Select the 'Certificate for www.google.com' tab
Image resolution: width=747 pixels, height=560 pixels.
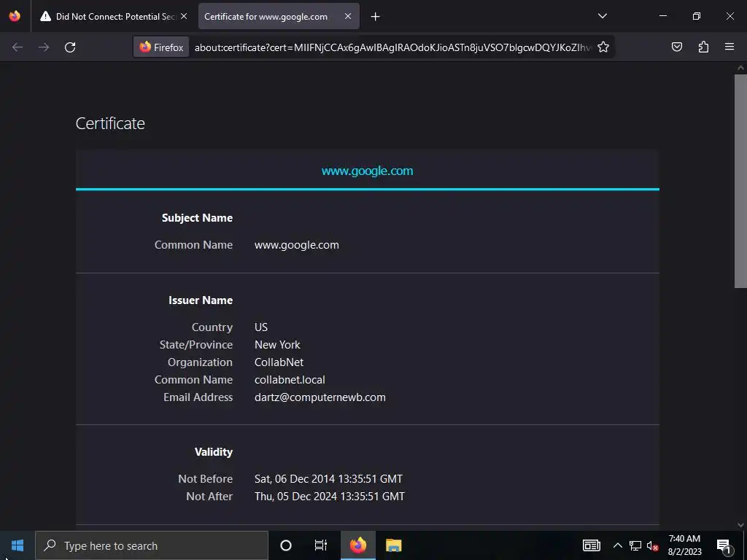(x=279, y=16)
